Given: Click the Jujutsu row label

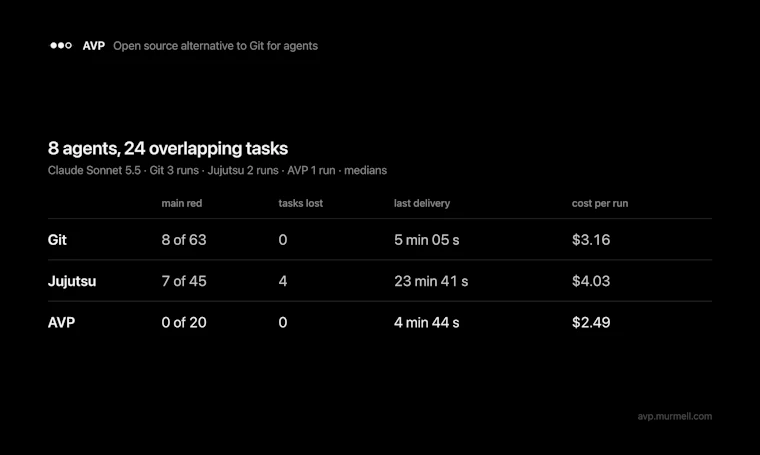Looking at the screenshot, I should coord(72,281).
